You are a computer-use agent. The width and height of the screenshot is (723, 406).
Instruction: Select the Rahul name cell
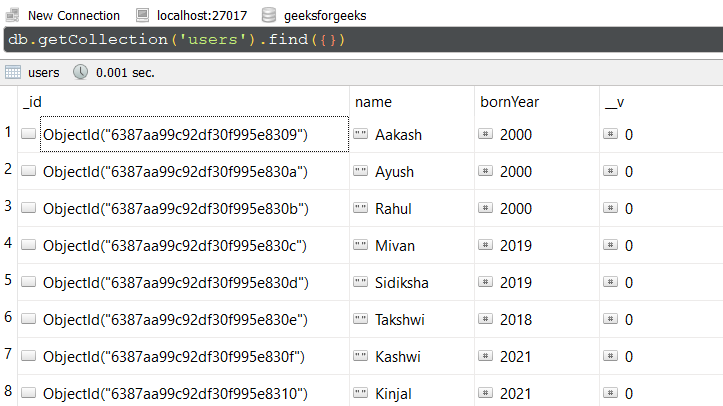coord(412,208)
